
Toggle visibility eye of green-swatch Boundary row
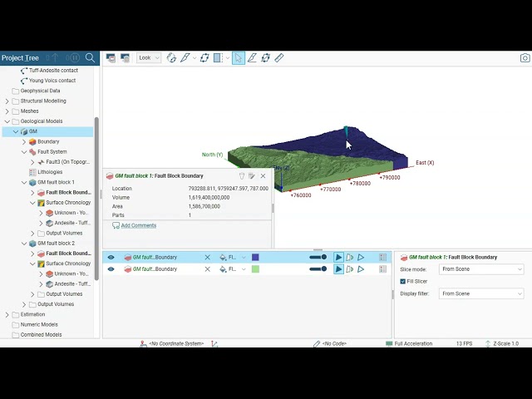pos(111,269)
